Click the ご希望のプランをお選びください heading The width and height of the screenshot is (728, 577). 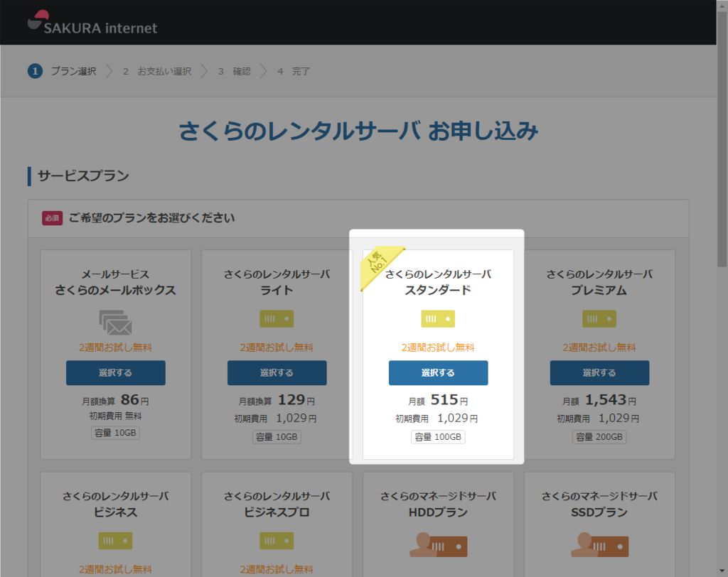(x=152, y=218)
